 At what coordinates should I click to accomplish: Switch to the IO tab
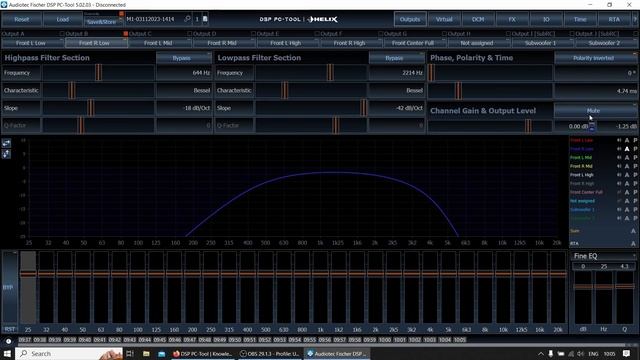546,19
